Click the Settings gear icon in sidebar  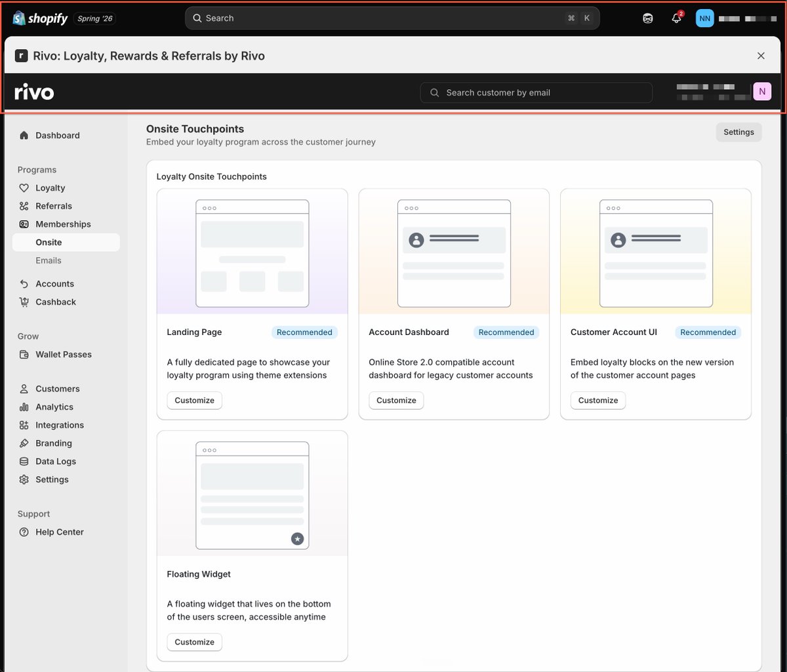click(24, 480)
